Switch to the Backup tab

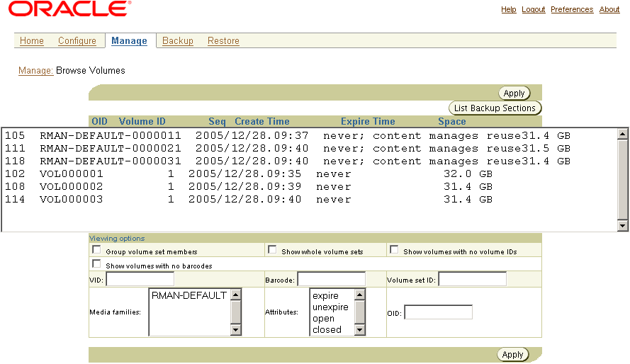(177, 41)
